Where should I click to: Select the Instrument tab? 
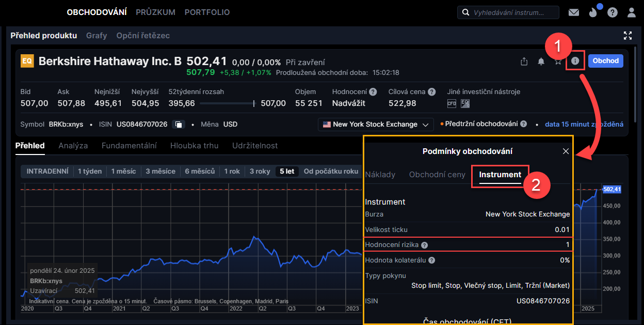(x=500, y=175)
